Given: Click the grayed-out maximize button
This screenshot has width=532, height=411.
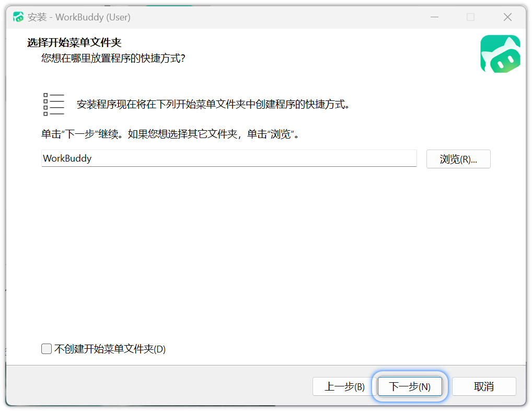Looking at the screenshot, I should (470, 17).
